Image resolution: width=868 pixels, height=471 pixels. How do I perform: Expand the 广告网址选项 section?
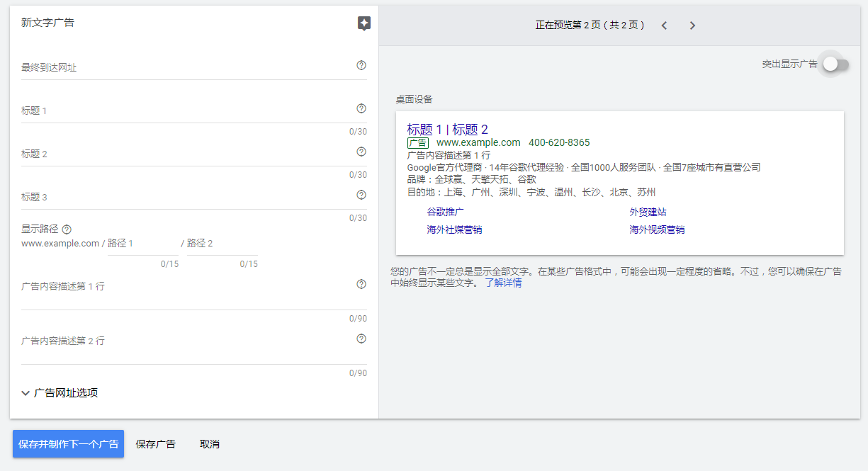pyautogui.click(x=60, y=392)
